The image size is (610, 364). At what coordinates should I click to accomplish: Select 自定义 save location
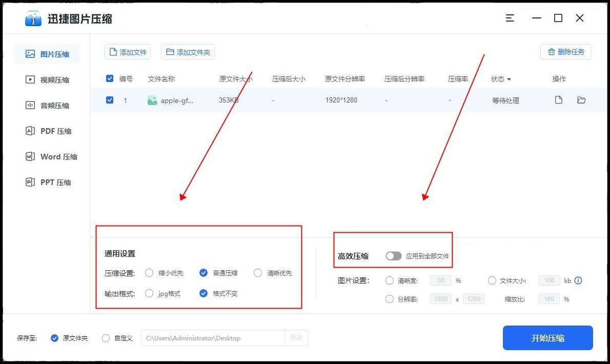pyautogui.click(x=106, y=338)
